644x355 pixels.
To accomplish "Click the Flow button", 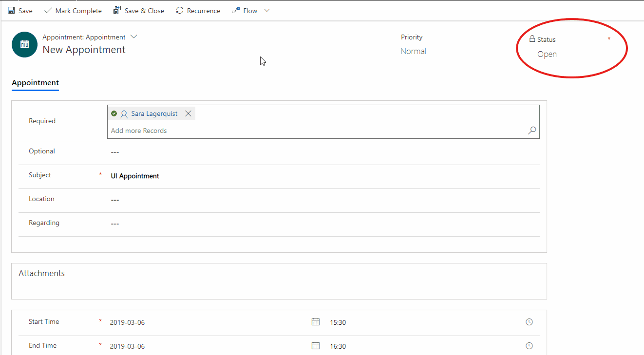I will point(245,11).
